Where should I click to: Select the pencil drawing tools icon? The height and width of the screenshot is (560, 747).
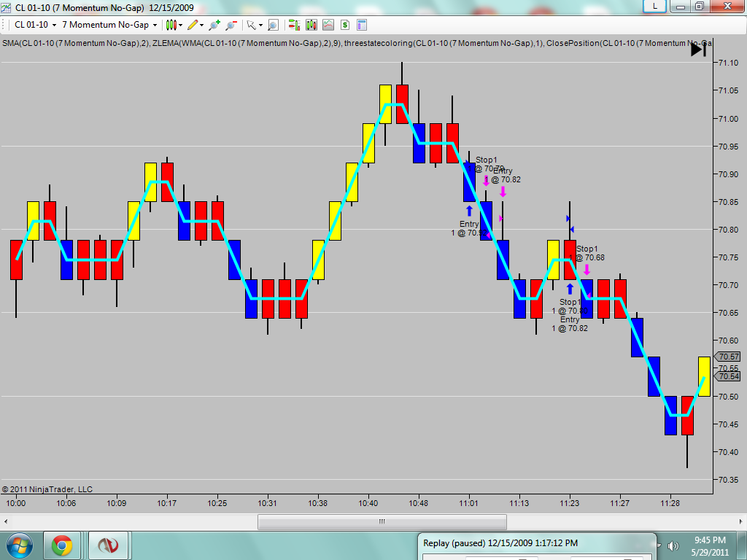[x=193, y=25]
